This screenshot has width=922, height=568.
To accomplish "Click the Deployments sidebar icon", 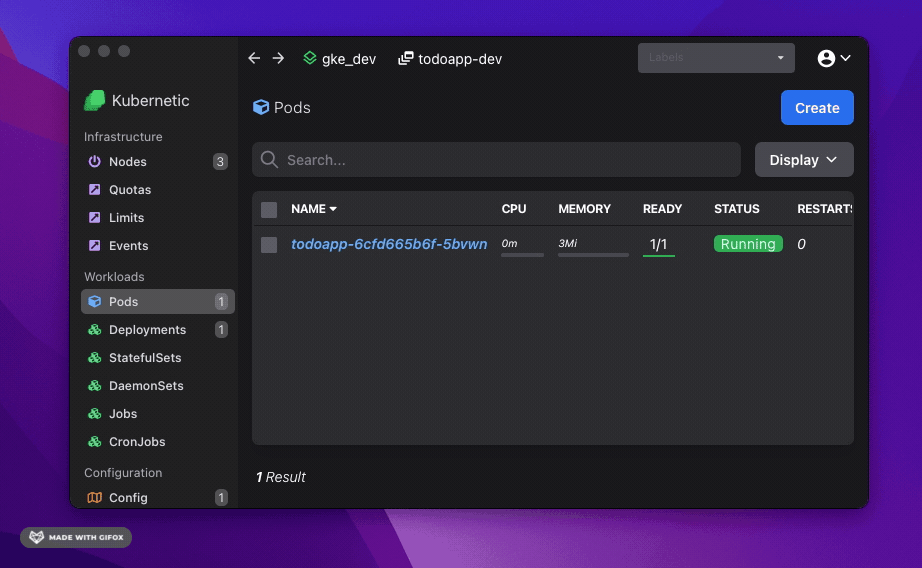I will point(94,329).
